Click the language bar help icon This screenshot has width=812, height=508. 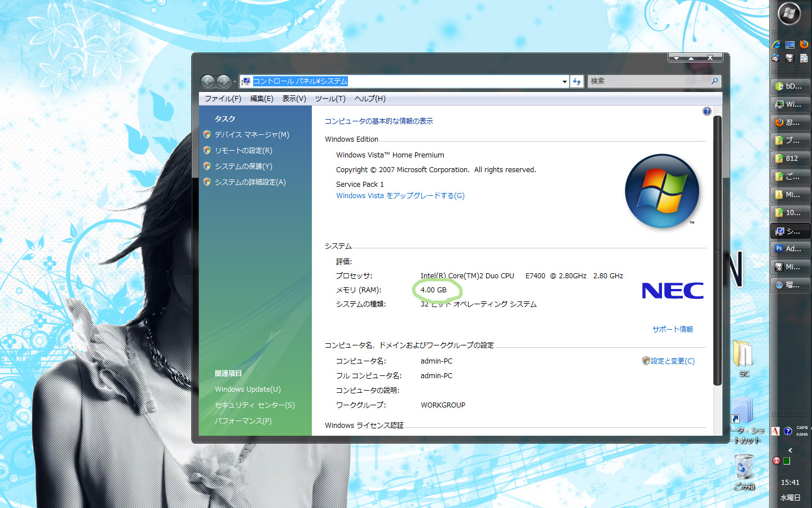(x=788, y=431)
